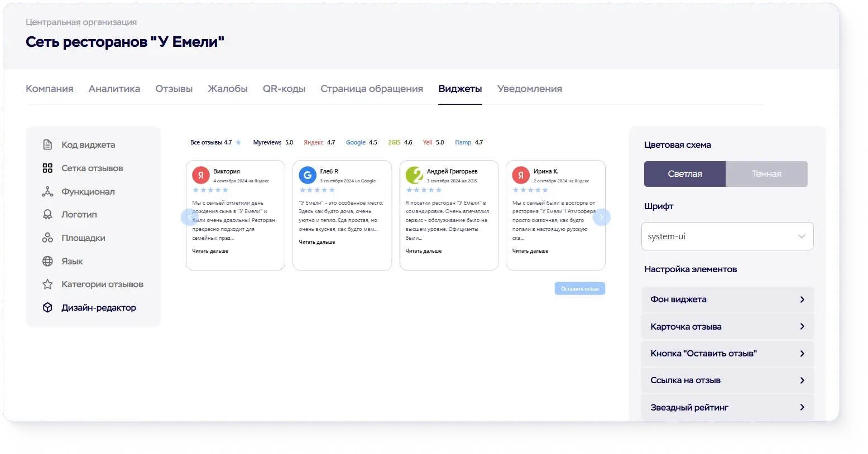868x454 pixels.
Task: Click Виктория's Yandex avatar icon
Action: [201, 175]
